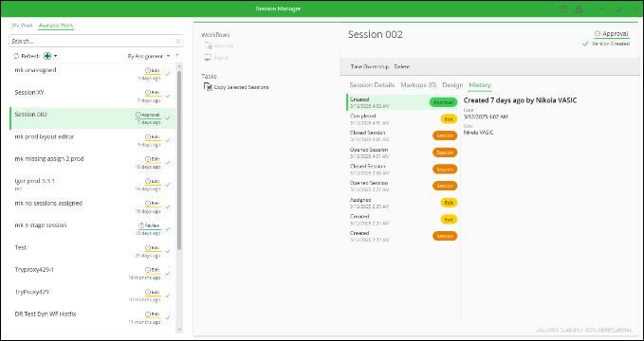
Task: Select the Assigned history entry
Action: (402, 203)
